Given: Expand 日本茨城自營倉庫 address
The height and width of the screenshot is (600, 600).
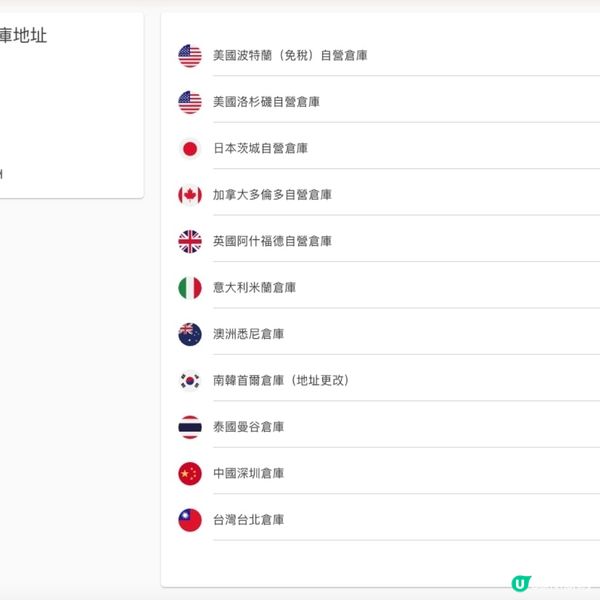Looking at the screenshot, I should point(260,149).
